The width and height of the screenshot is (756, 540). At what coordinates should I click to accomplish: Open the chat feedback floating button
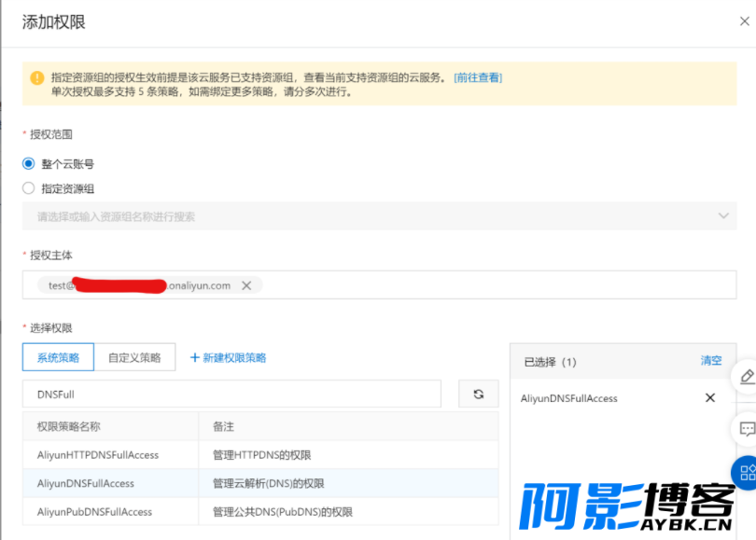747,428
